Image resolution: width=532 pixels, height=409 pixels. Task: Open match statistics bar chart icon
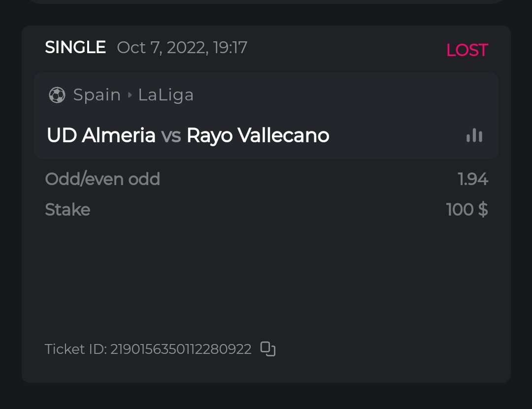click(474, 135)
